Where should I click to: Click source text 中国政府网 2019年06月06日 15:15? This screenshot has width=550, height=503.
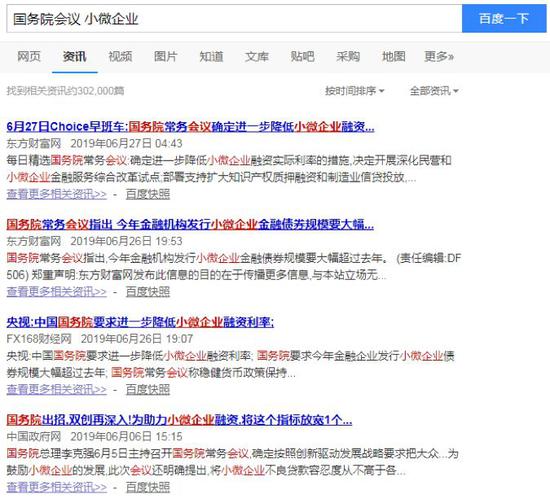[94, 436]
